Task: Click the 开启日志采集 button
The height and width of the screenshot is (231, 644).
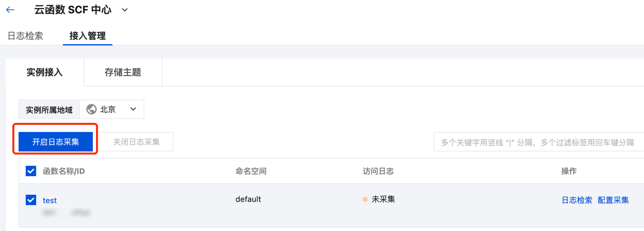Action: tap(56, 142)
